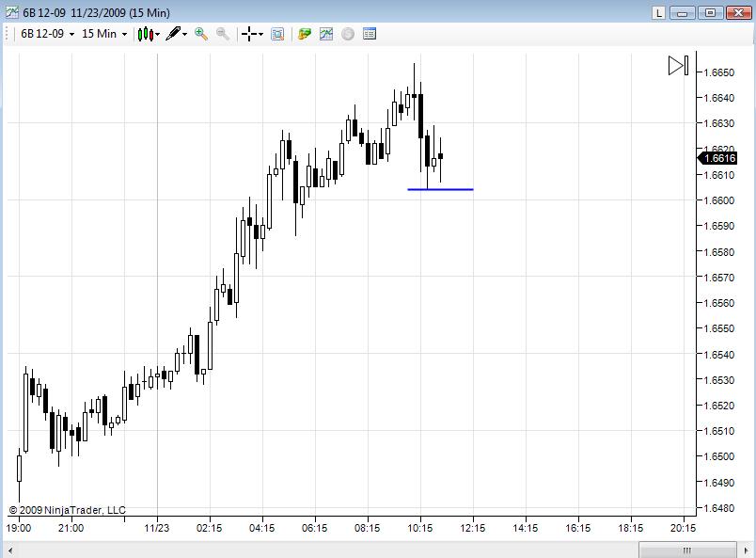Expand the crosshair cursor dropdown arrow
Screen dimensions: 756x558
coord(260,34)
